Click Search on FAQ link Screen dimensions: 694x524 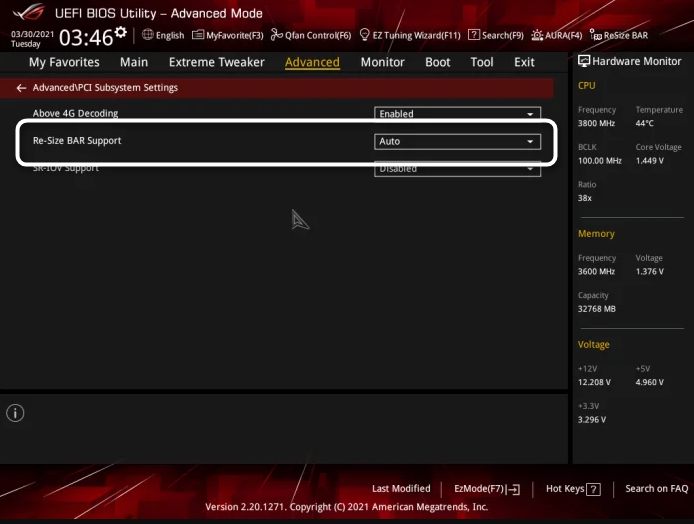(x=656, y=489)
